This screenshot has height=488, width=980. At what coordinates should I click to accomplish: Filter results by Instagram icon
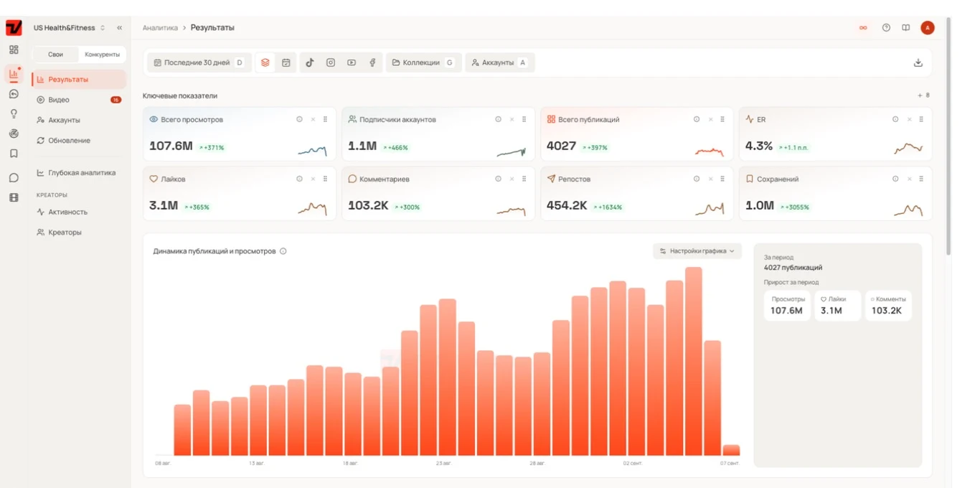coord(331,62)
